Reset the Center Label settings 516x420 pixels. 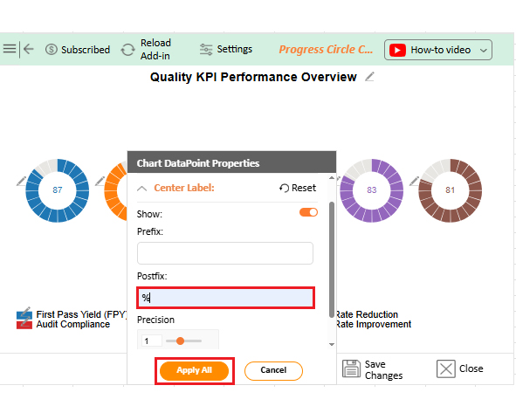298,188
